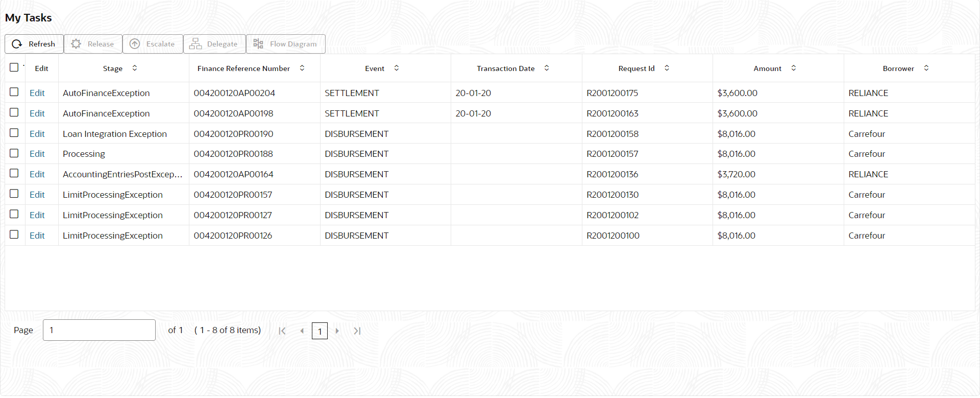Check the row for 004200120AP00198

pos(14,112)
